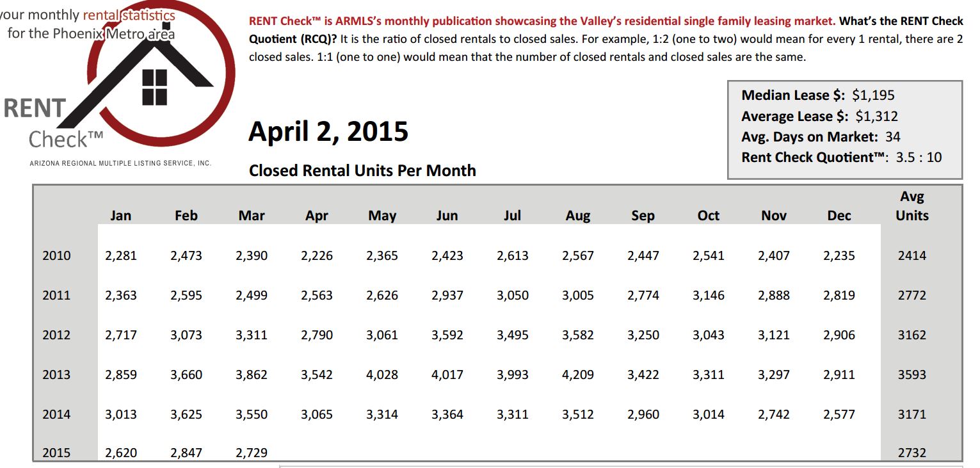980x468 pixels.
Task: Click the 3171 average for 2014
Action: (912, 415)
